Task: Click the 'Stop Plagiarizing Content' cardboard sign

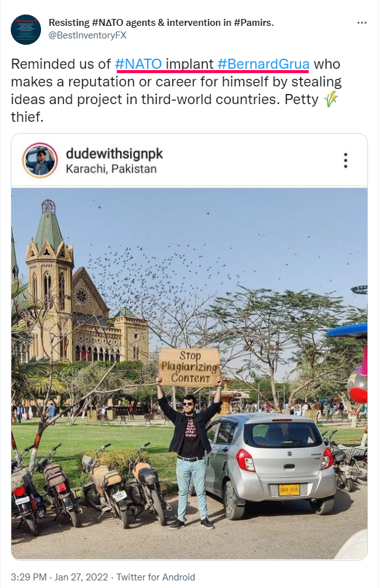Action: click(189, 367)
